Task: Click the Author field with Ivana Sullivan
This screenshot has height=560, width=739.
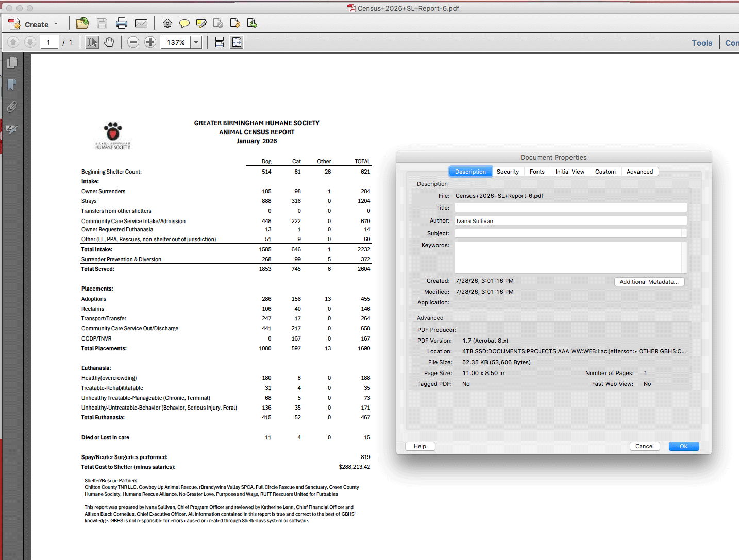Action: (x=570, y=220)
